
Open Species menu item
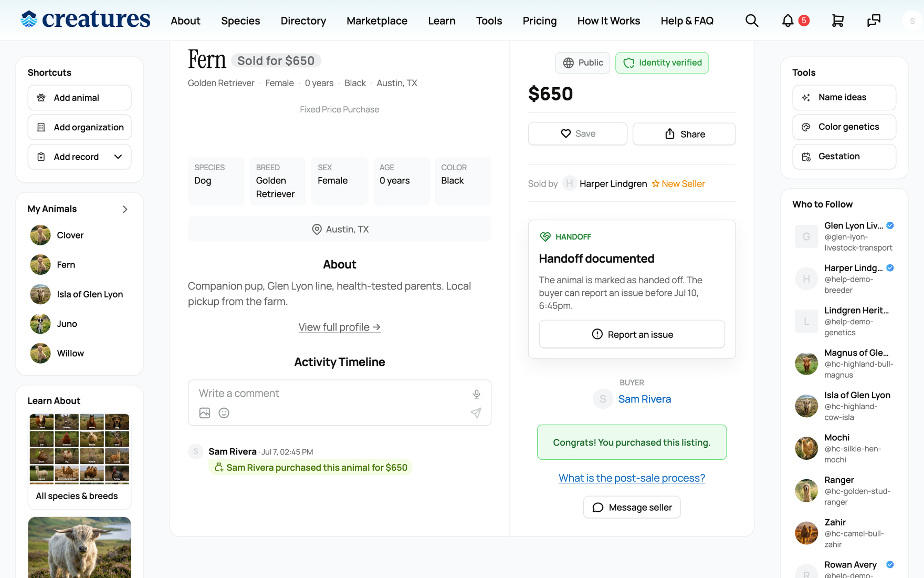[240, 20]
